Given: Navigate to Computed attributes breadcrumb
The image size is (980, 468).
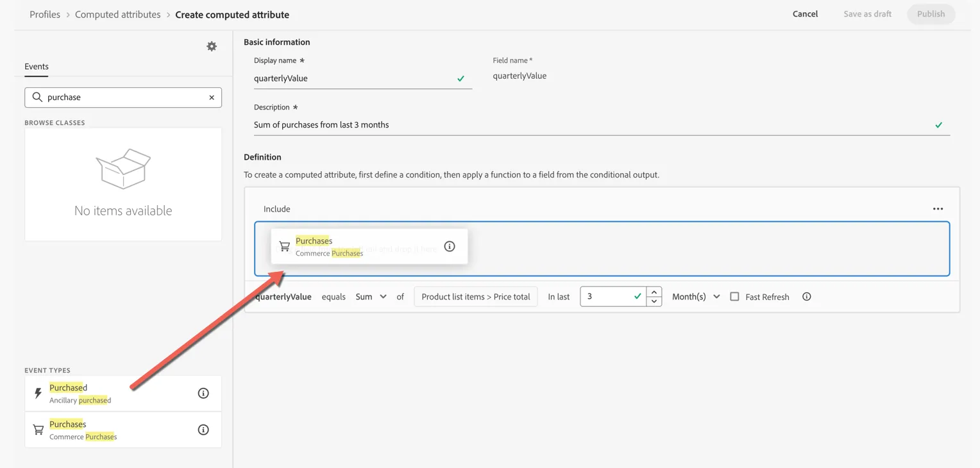Looking at the screenshot, I should [x=118, y=14].
